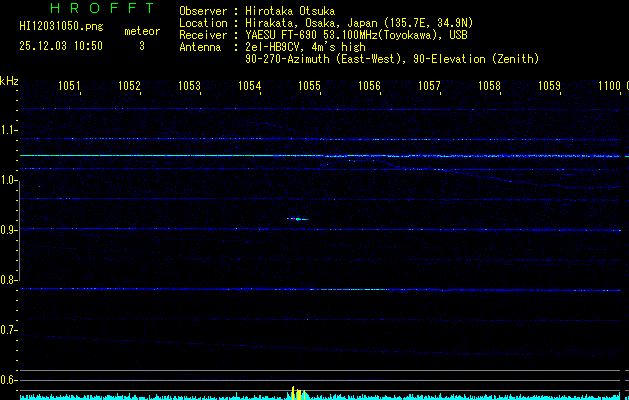The height and width of the screenshot is (400, 629).
Task: Select the 1053 time tick label
Action: 189,86
